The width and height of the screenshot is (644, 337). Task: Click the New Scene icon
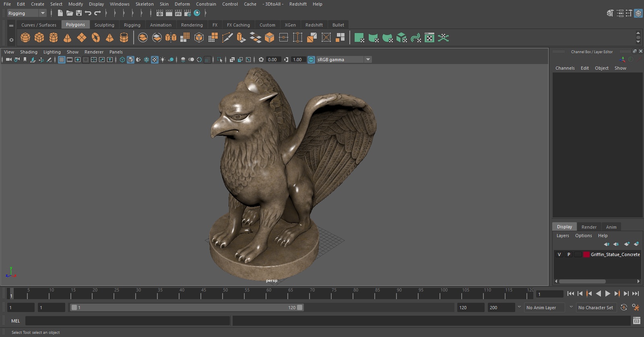[x=60, y=13]
